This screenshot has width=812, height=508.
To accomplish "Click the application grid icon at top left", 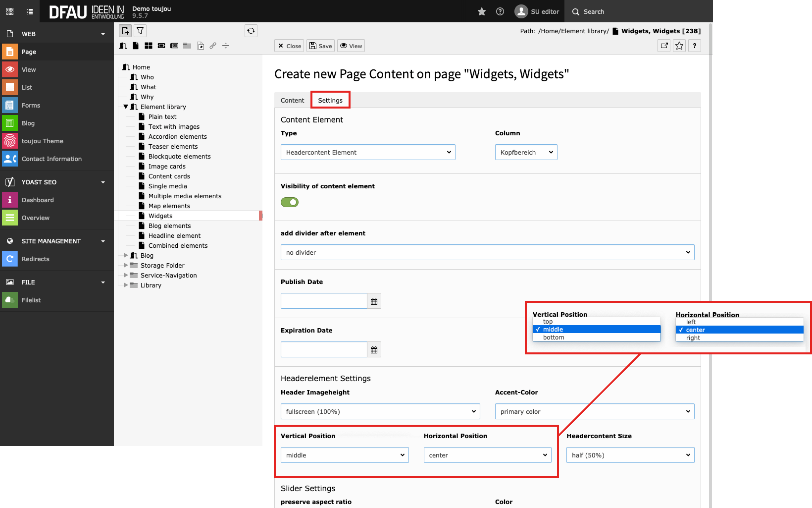I will point(10,11).
